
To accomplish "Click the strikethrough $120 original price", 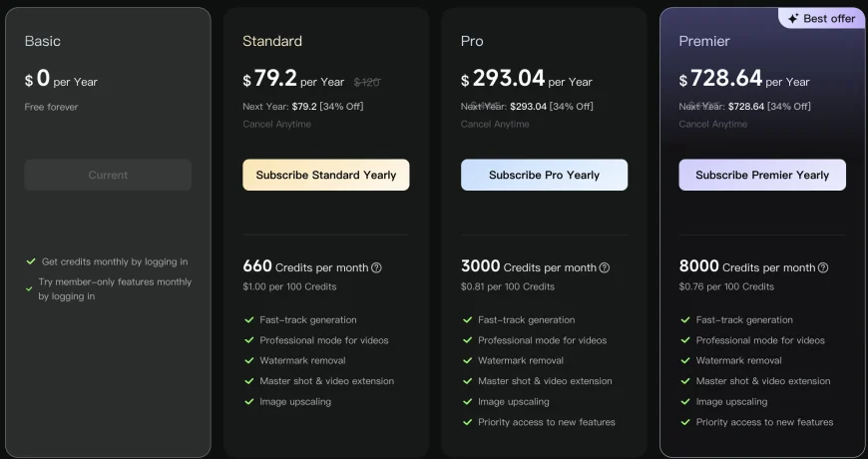I will tap(366, 83).
